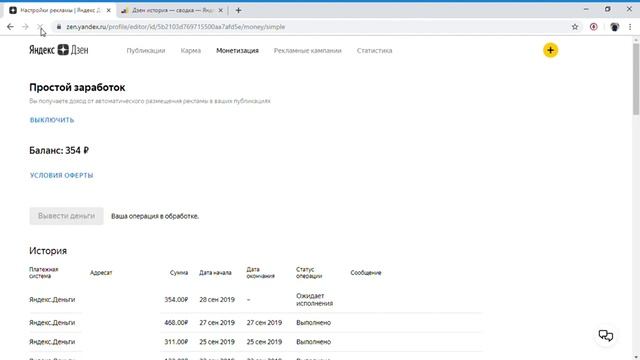Click the Вывести деньги button

(66, 216)
